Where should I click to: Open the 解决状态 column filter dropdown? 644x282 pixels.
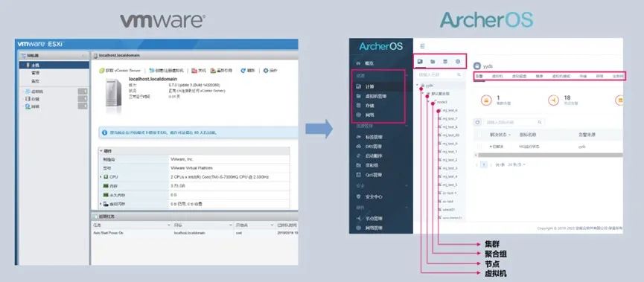[x=500, y=135]
